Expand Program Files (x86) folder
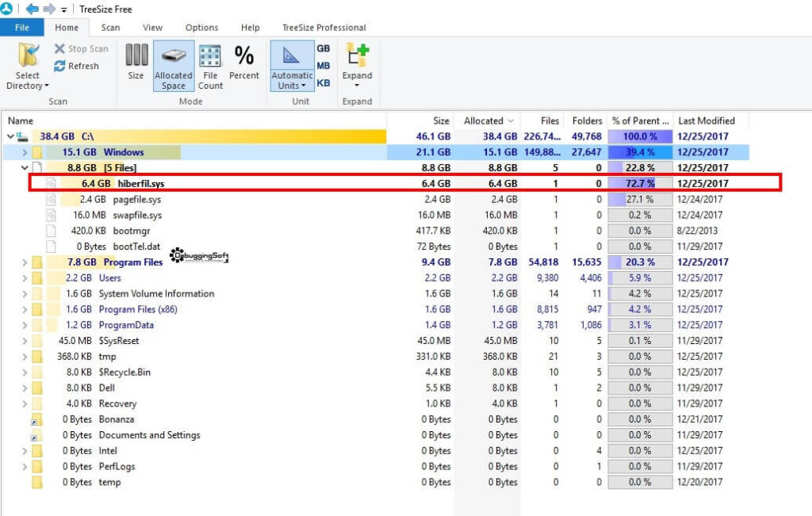The image size is (812, 516). click(x=25, y=309)
